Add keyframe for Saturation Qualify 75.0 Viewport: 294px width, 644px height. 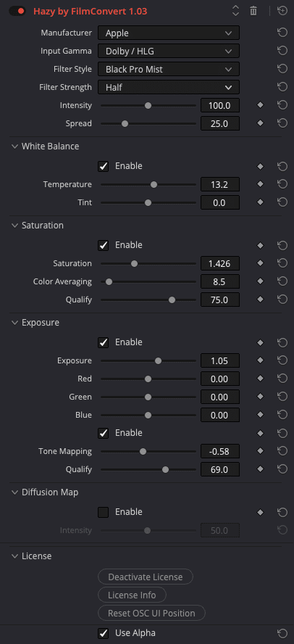tap(260, 300)
